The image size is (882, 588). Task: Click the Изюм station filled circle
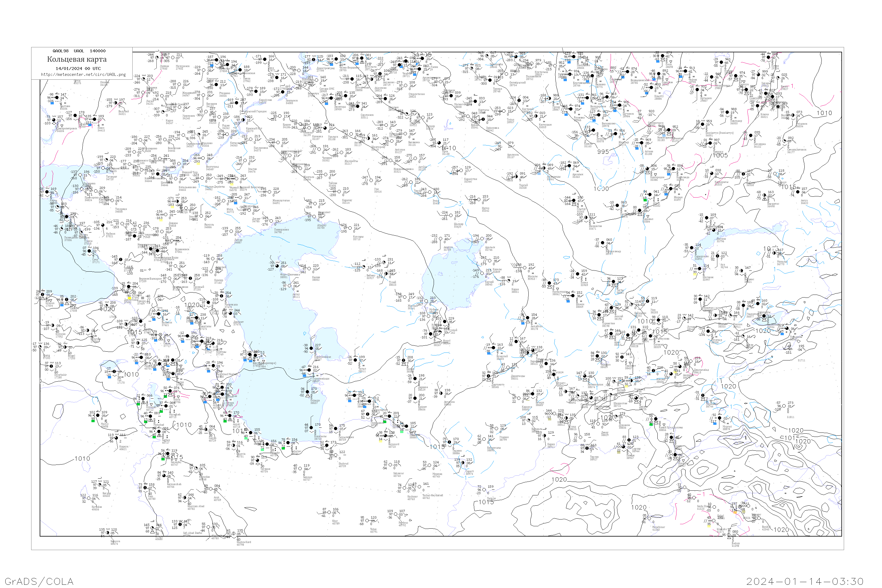pos(94,120)
